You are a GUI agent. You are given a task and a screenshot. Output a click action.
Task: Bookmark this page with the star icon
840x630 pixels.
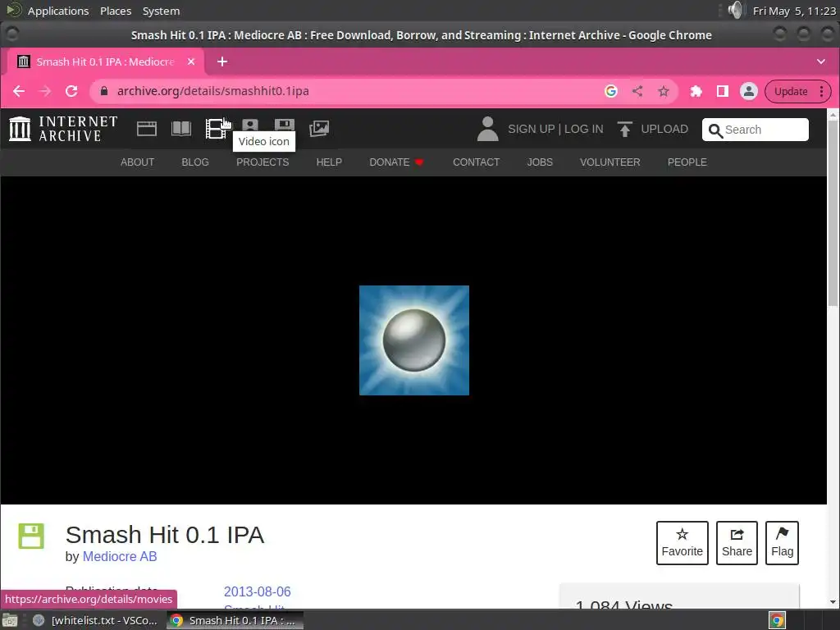point(663,91)
